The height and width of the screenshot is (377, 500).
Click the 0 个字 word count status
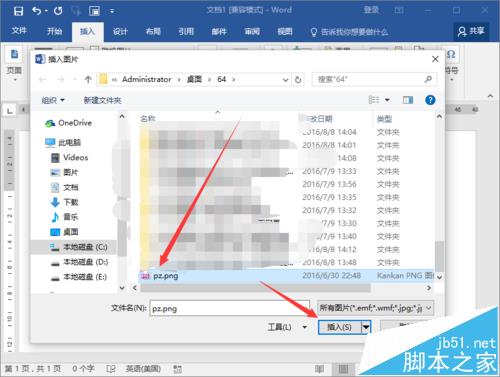(x=83, y=369)
